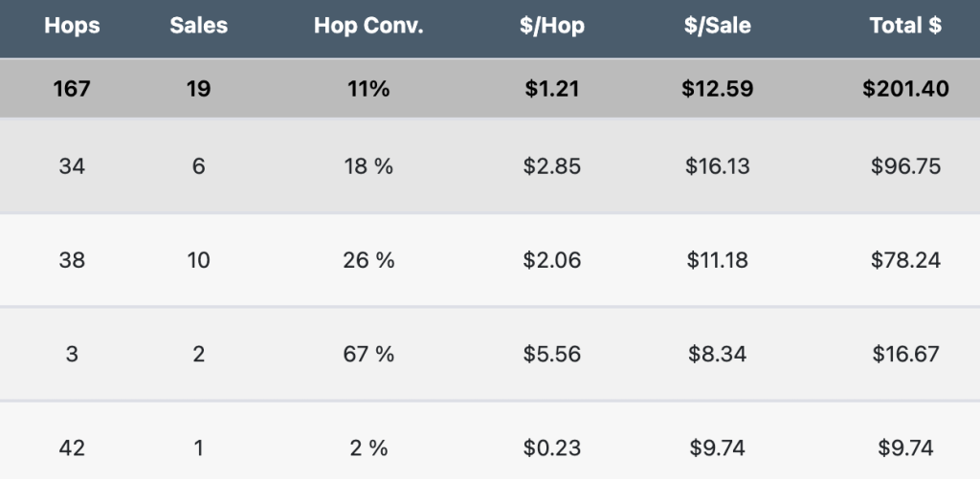Select the $/Sale column header
The height and width of the screenshot is (479, 980).
[x=718, y=27]
